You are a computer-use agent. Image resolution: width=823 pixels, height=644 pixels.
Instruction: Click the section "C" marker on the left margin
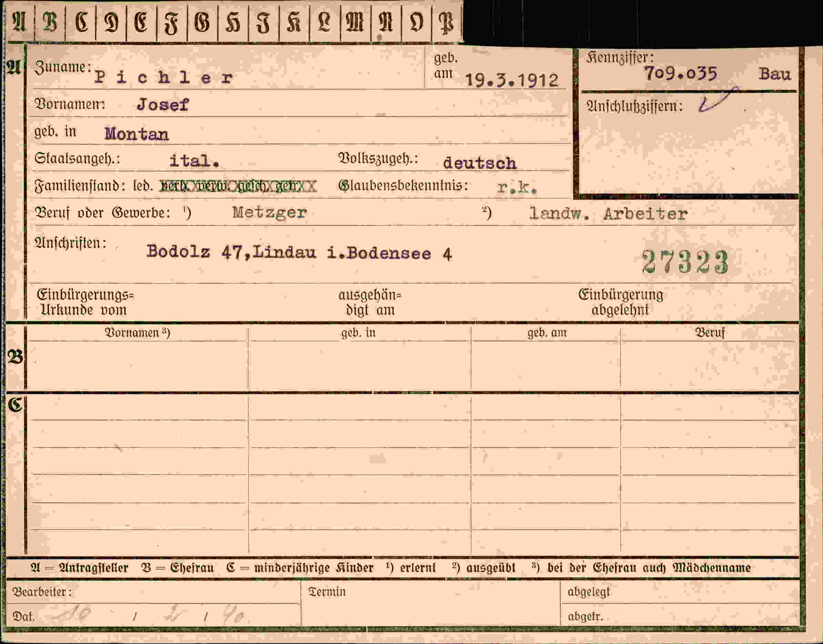click(15, 405)
